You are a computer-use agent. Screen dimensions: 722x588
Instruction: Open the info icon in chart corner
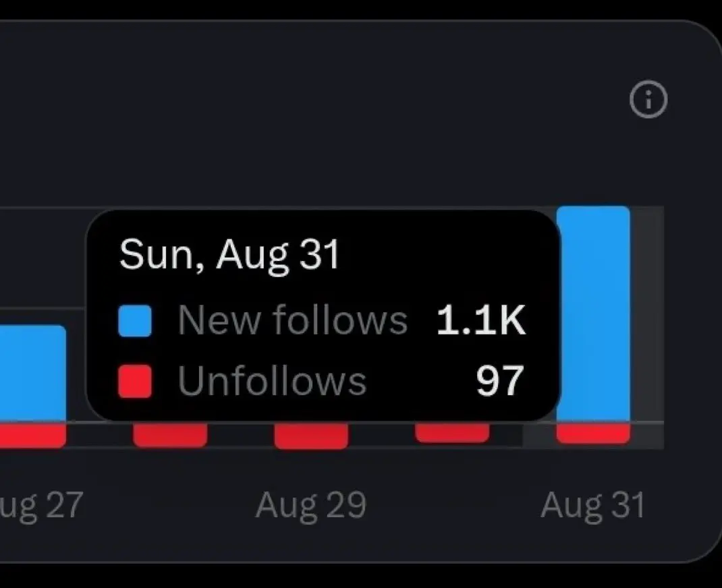point(648,100)
